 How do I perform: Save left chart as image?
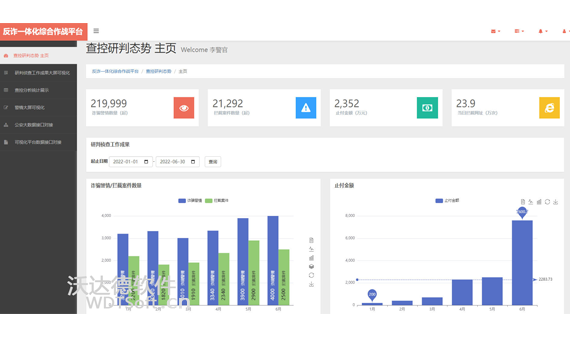(x=311, y=284)
